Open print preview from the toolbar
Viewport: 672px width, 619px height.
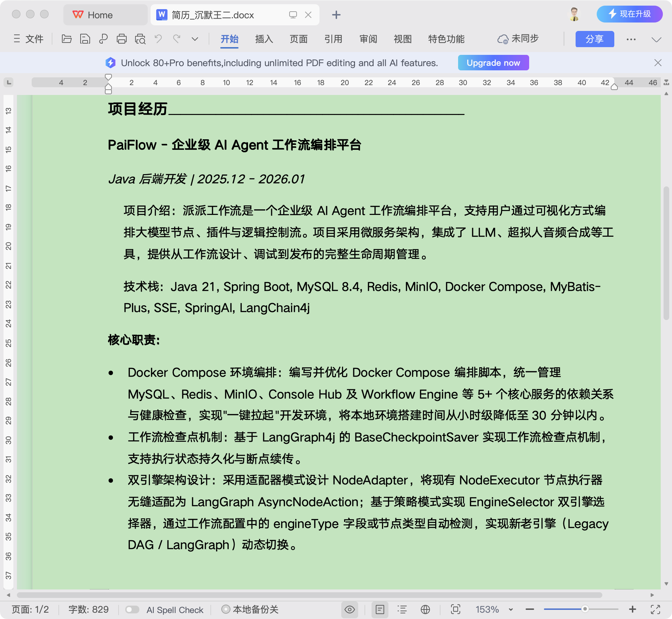[x=140, y=39]
